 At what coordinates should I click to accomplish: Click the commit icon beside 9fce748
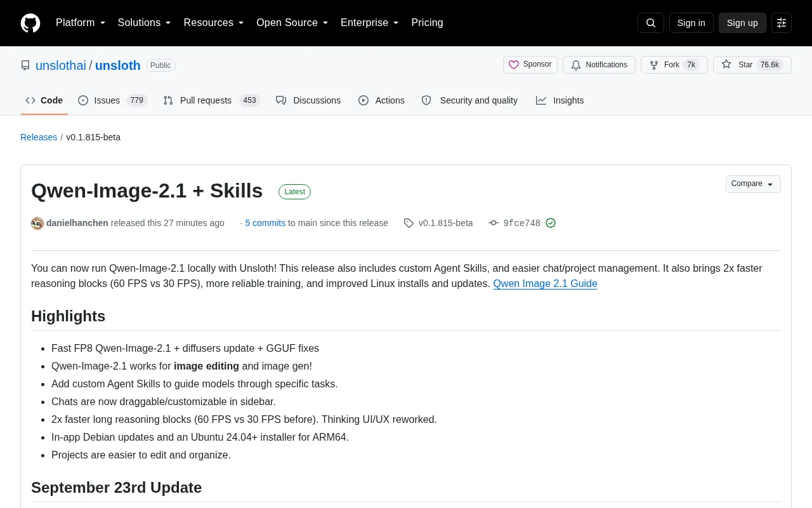click(x=494, y=223)
